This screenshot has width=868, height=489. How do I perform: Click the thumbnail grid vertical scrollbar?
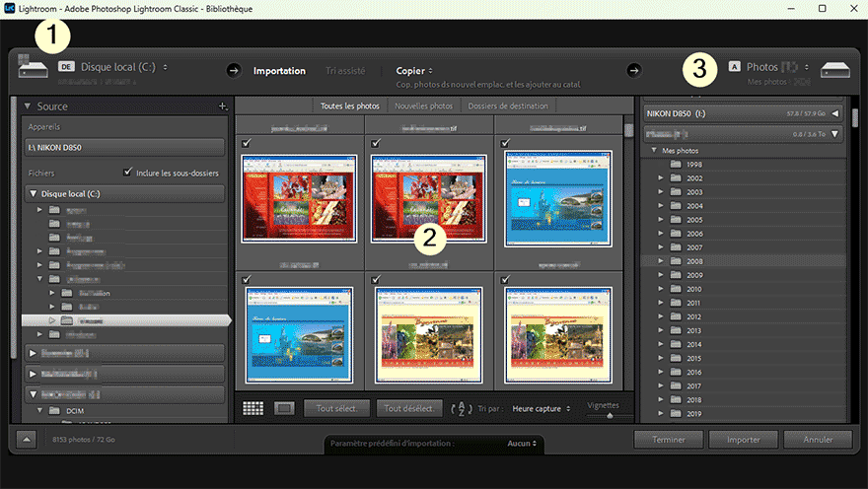pyautogui.click(x=628, y=130)
